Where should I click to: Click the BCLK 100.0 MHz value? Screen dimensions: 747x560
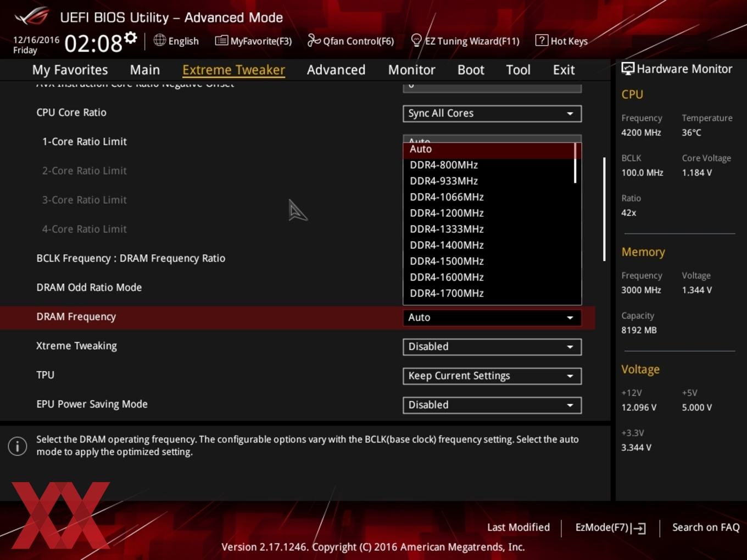click(x=642, y=172)
